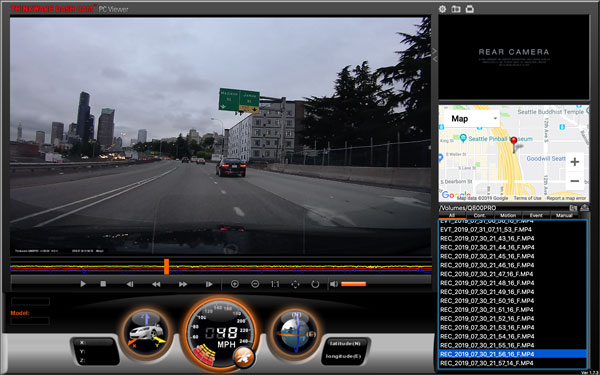Rotate the video with the rotate icon

tap(315, 284)
